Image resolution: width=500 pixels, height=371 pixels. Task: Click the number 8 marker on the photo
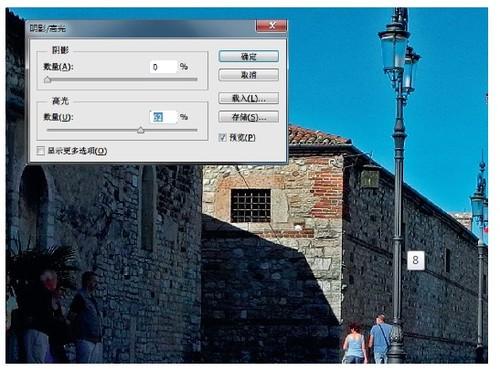[416, 260]
